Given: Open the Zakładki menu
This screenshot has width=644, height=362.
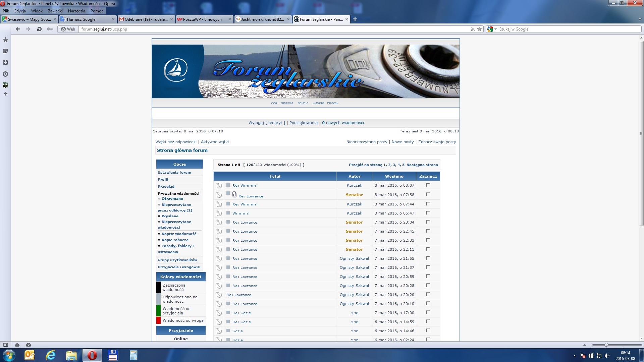Looking at the screenshot, I should click(55, 11).
